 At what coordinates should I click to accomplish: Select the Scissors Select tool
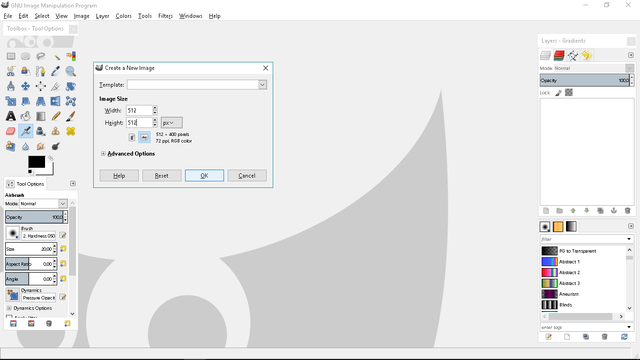(x=11, y=71)
